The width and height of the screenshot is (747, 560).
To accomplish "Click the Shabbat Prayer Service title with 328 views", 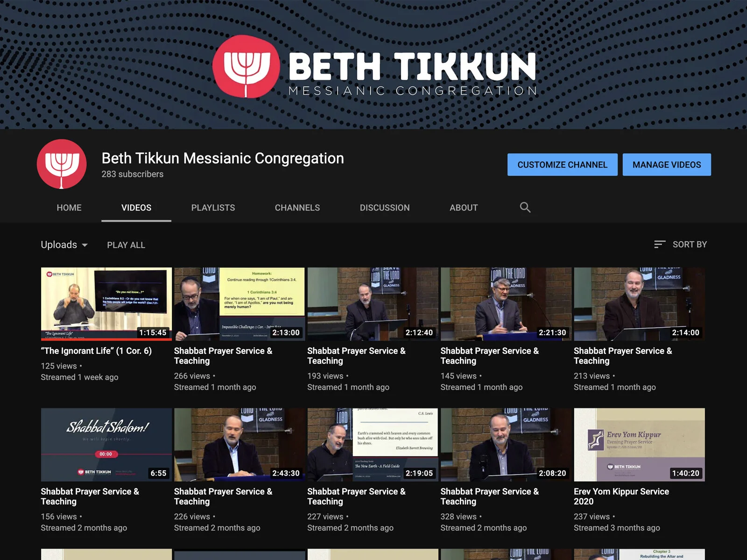I will click(490, 497).
